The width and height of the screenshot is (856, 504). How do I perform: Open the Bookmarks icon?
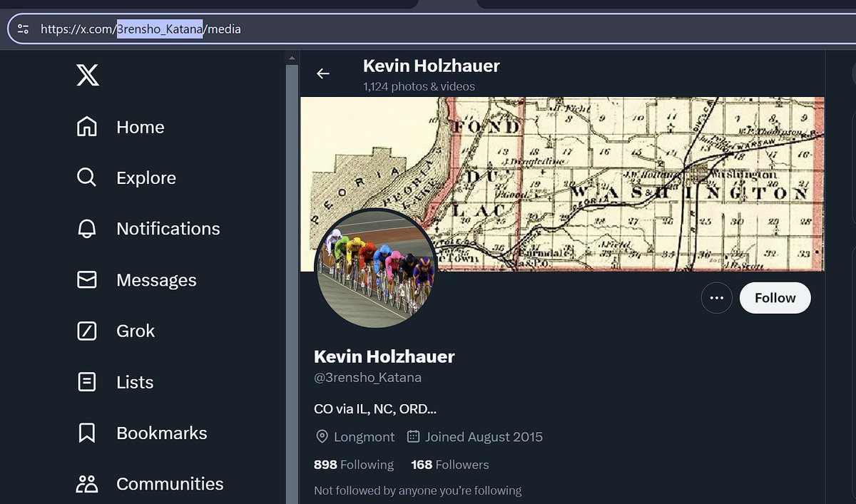point(86,433)
